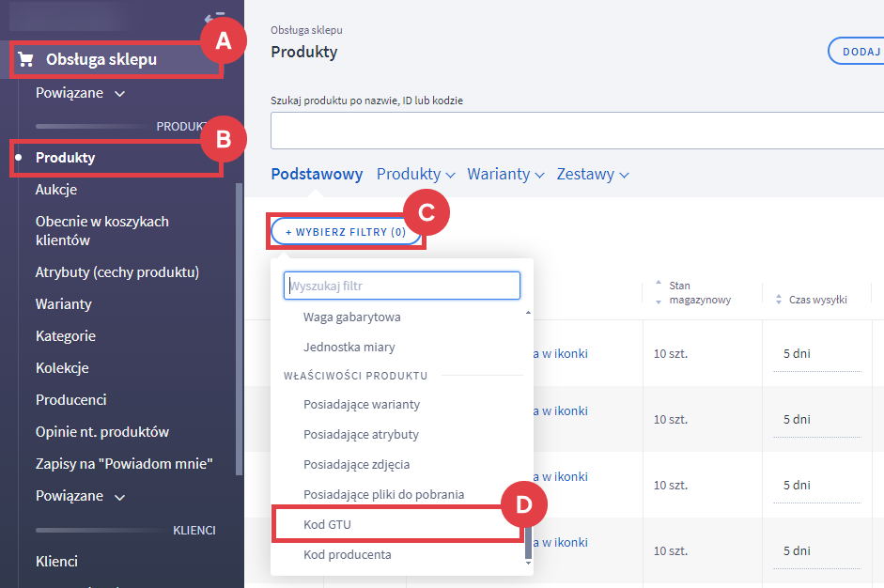Click sort arrows on Stan magazynowy column
The height and width of the screenshot is (588, 884).
(658, 292)
